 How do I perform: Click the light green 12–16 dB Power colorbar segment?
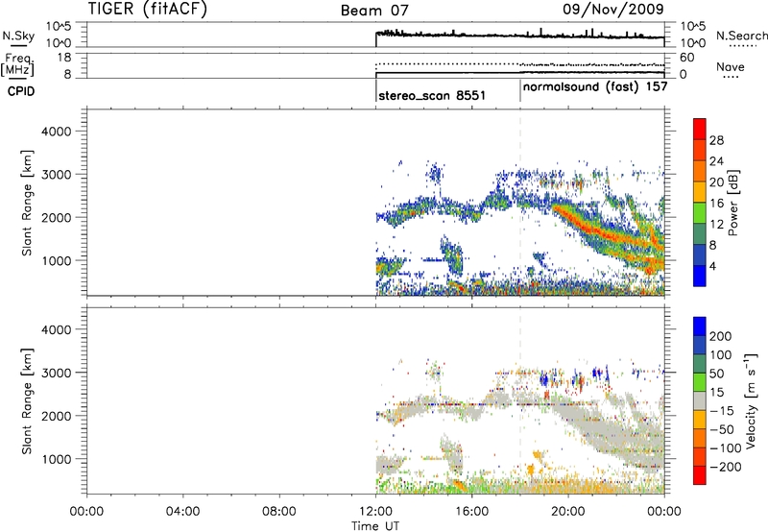[700, 213]
